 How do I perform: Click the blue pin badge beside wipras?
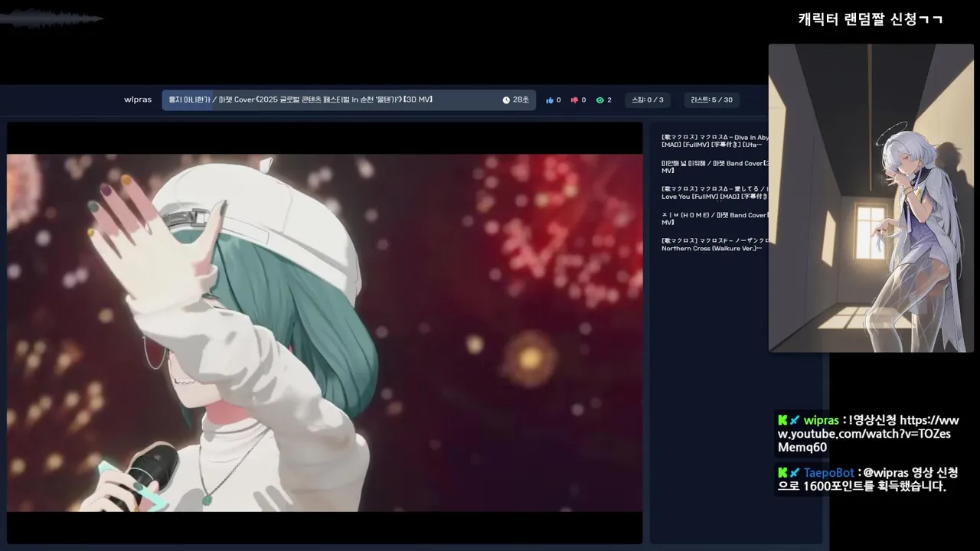795,420
